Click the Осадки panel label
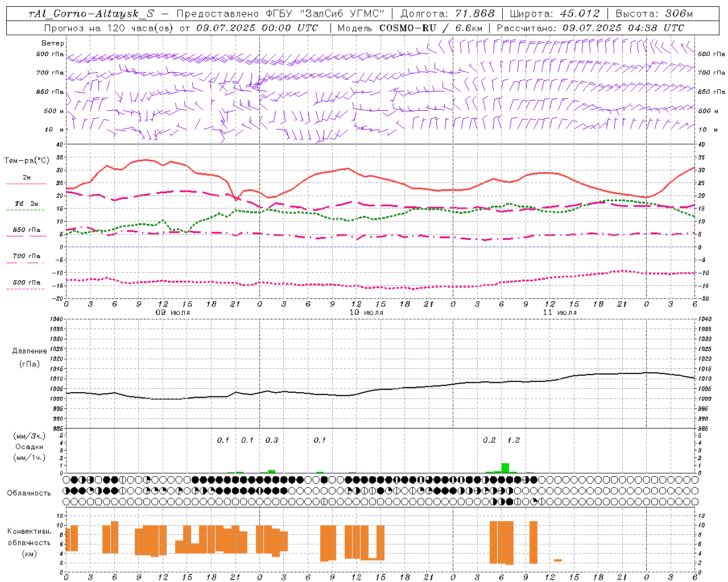 [x=30, y=447]
